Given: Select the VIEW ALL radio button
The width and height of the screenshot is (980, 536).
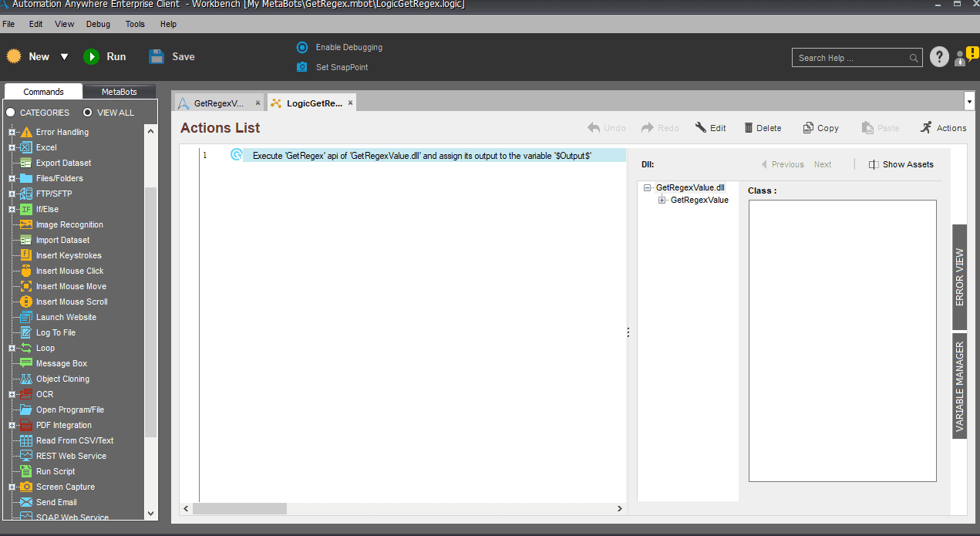Looking at the screenshot, I should point(88,113).
